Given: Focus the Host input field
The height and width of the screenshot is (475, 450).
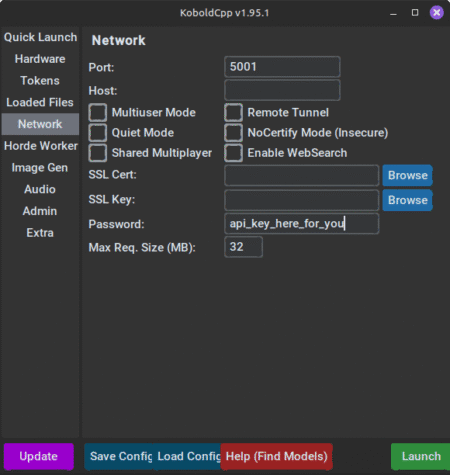Looking at the screenshot, I should point(282,90).
